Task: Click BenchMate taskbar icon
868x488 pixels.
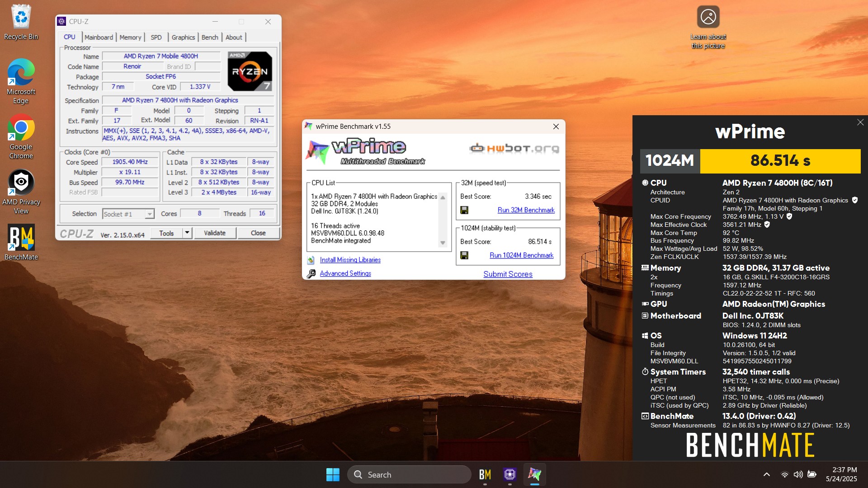Action: [485, 474]
